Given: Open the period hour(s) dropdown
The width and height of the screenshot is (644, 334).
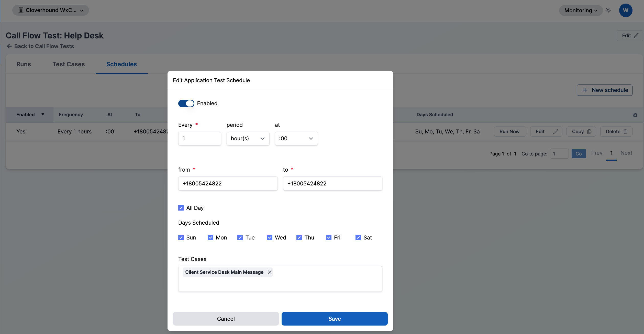Looking at the screenshot, I should [248, 139].
